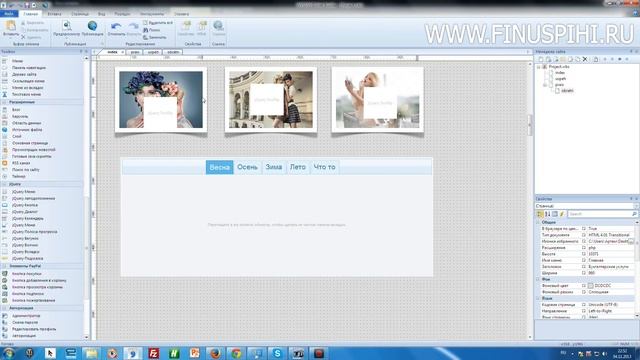Open the Страница object dropdown in Properties

click(636, 206)
